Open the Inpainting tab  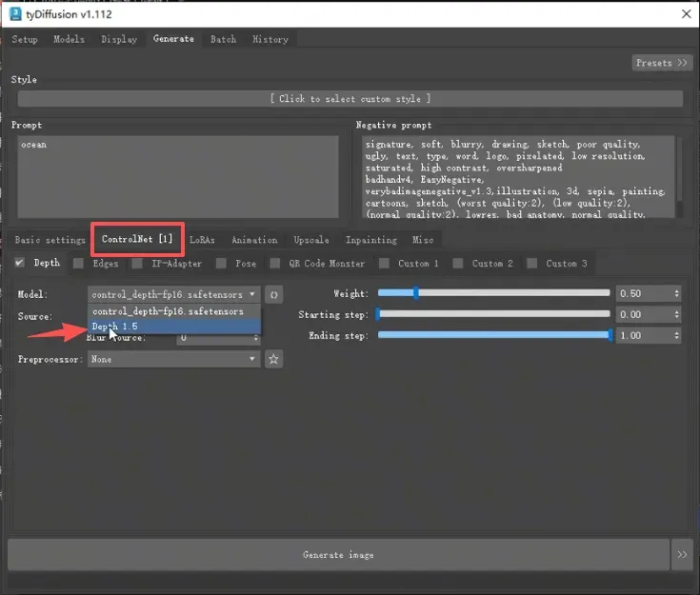tap(371, 240)
